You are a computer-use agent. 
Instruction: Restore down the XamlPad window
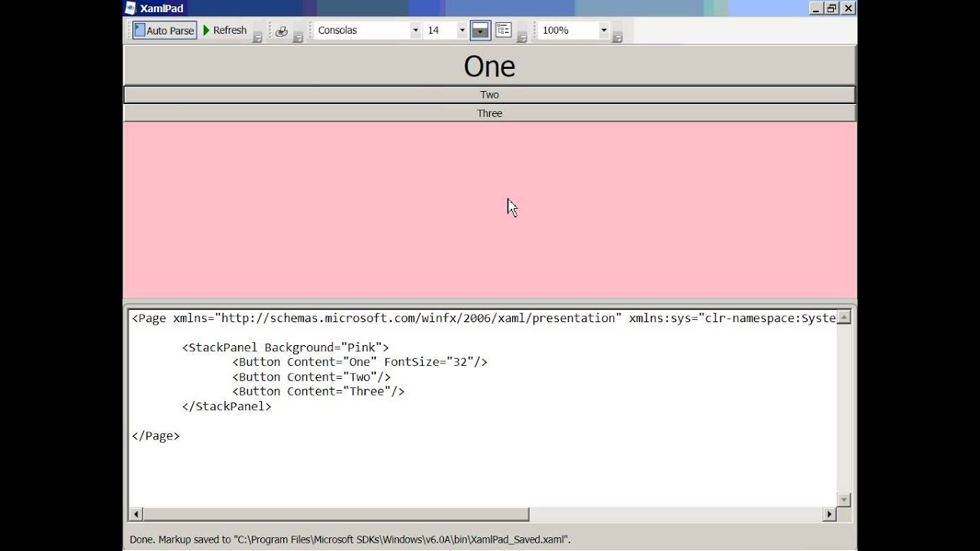(x=832, y=8)
